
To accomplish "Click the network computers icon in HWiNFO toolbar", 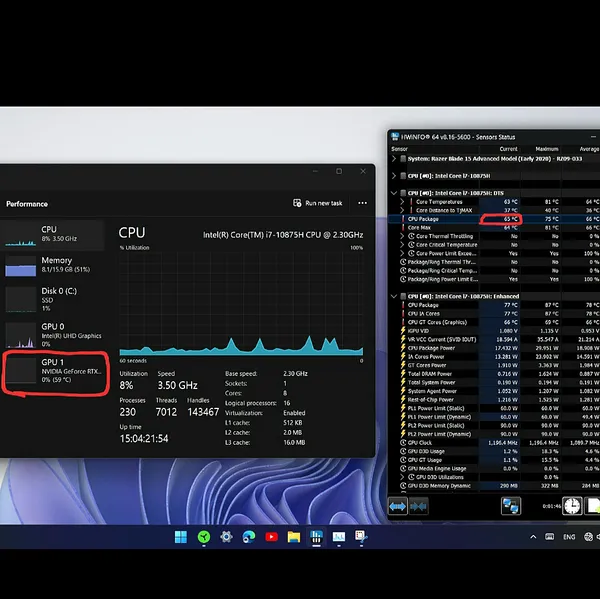I will [511, 506].
